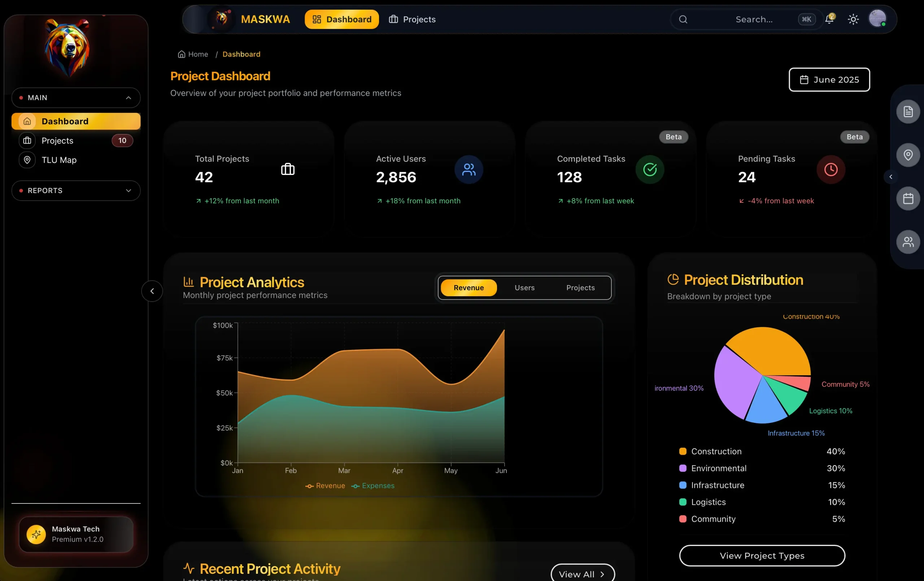Click the Maskwa Tech sparkle icon
Viewport: 924px width, 581px height.
click(x=36, y=534)
